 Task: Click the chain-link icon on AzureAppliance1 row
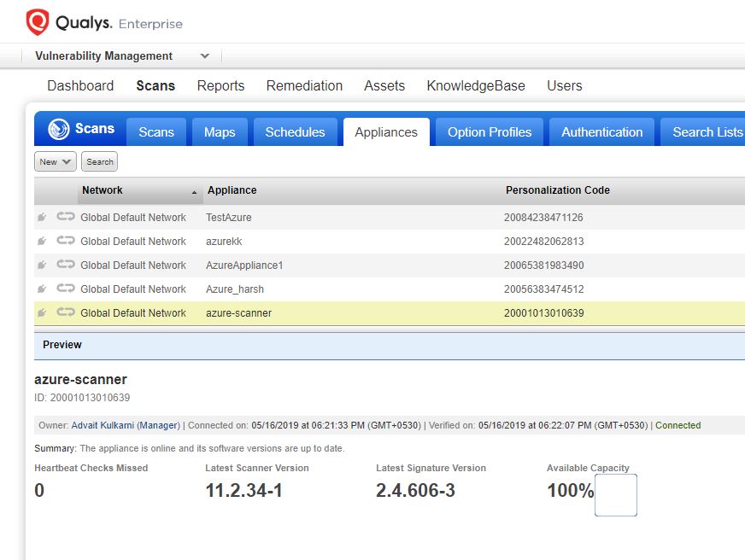(65, 265)
